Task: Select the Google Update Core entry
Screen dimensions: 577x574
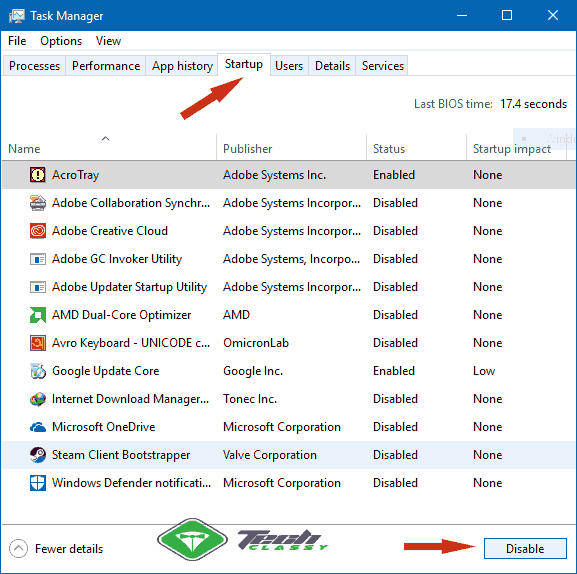Action: 288,371
